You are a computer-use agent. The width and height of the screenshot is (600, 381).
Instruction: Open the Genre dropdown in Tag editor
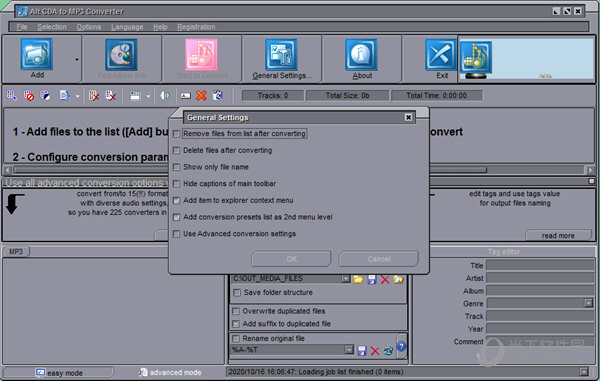[x=588, y=303]
